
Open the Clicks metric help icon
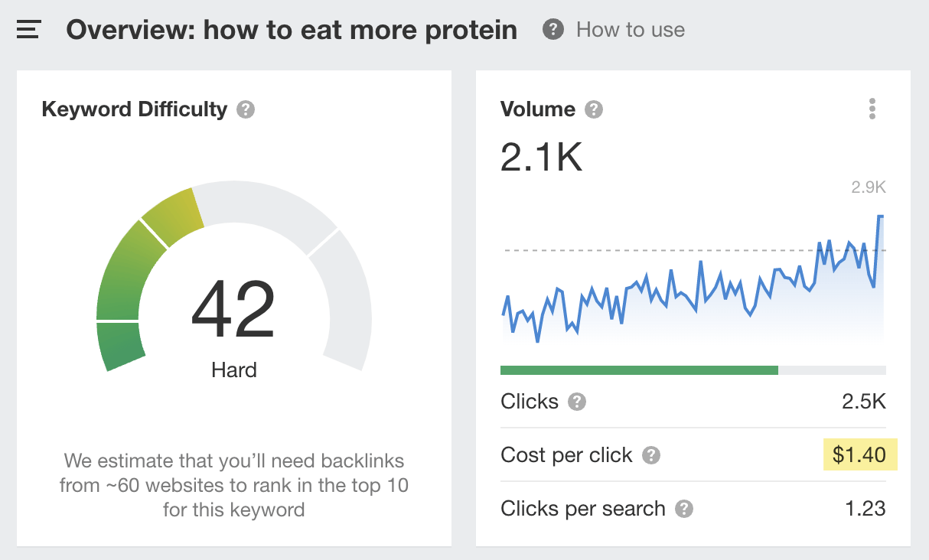pyautogui.click(x=576, y=402)
